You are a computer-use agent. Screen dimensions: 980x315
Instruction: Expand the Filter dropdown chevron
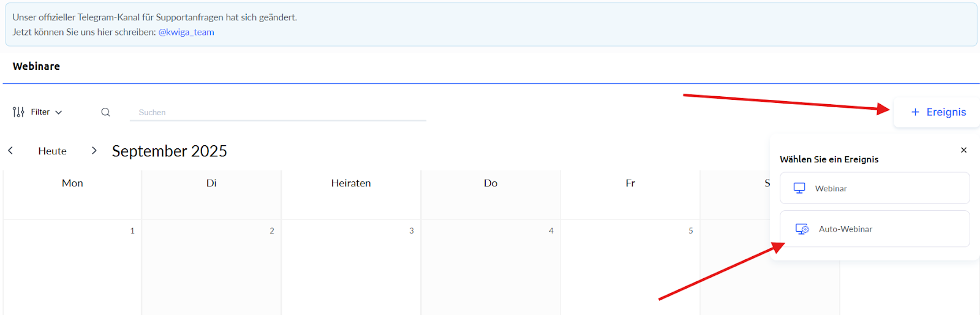pos(59,113)
